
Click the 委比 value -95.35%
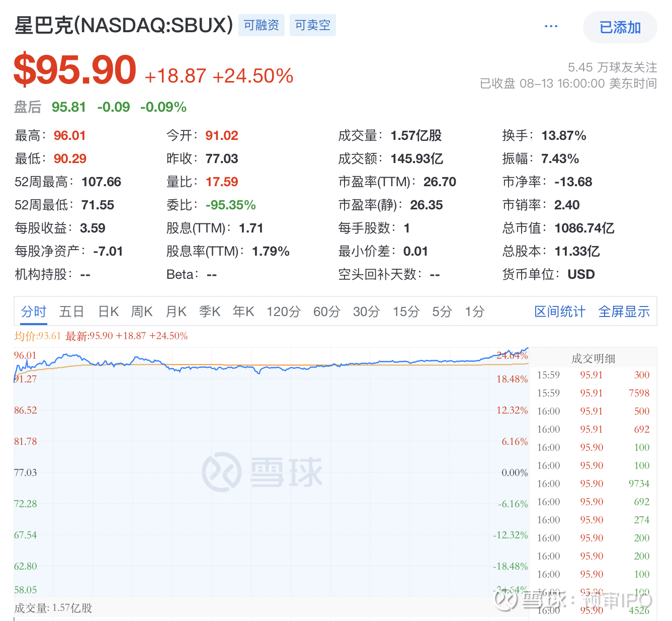click(231, 205)
